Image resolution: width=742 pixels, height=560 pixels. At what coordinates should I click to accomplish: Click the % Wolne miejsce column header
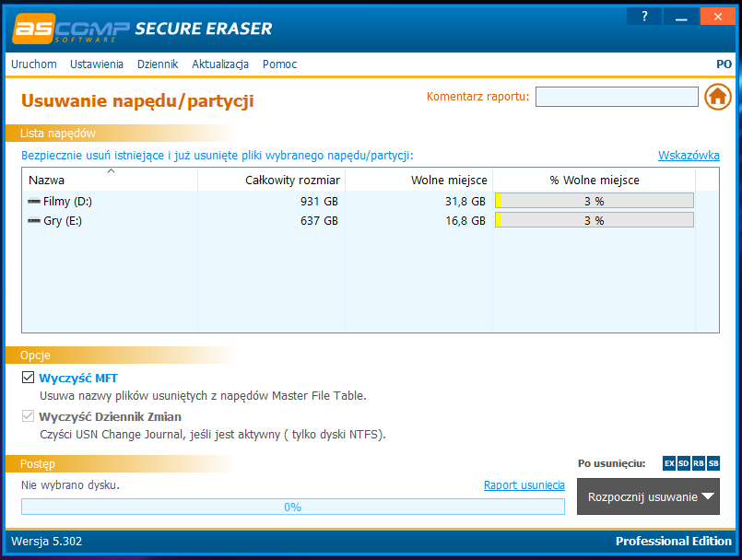[595, 181]
